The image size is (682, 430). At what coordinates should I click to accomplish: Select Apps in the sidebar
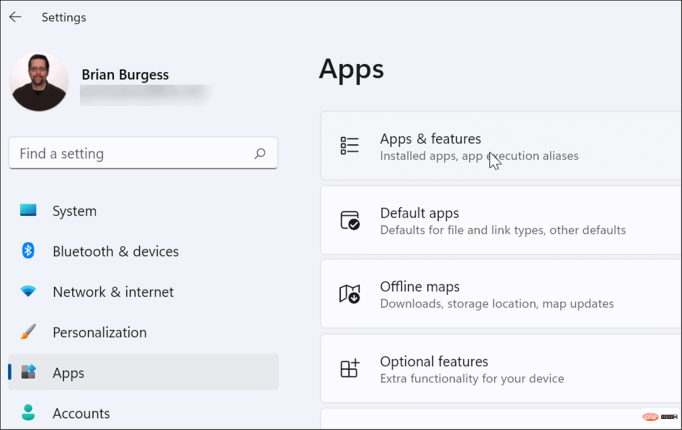click(143, 372)
